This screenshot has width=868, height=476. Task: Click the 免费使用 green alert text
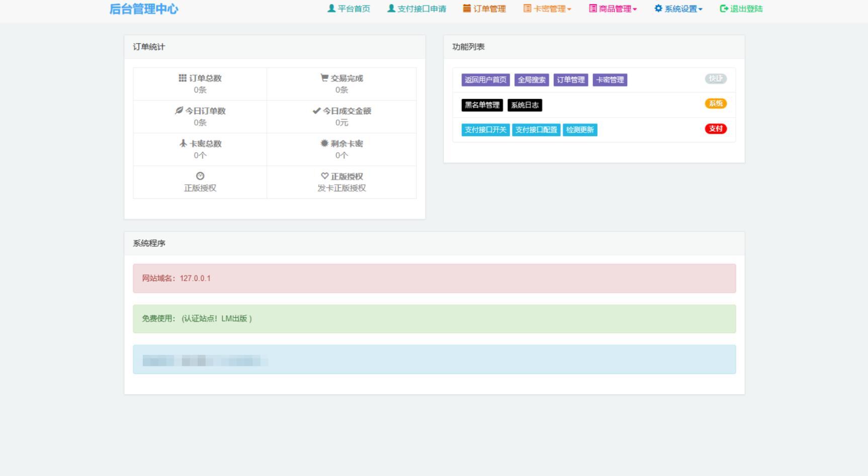pos(197,319)
